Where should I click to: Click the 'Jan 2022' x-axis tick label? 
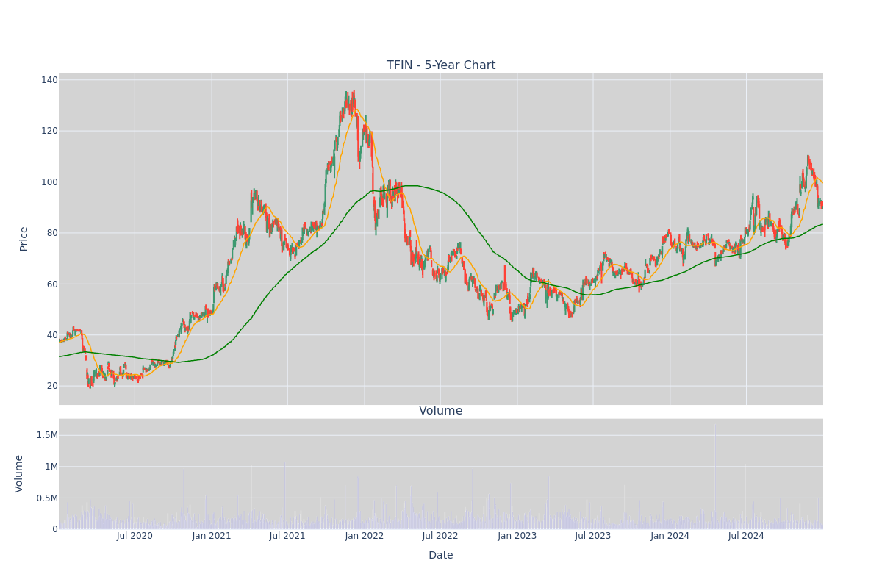[365, 536]
